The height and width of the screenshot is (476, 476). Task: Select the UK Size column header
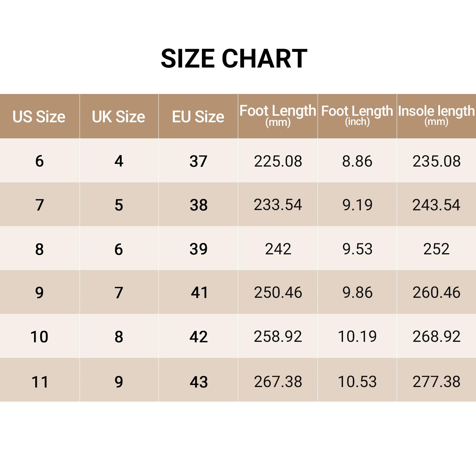tap(118, 116)
